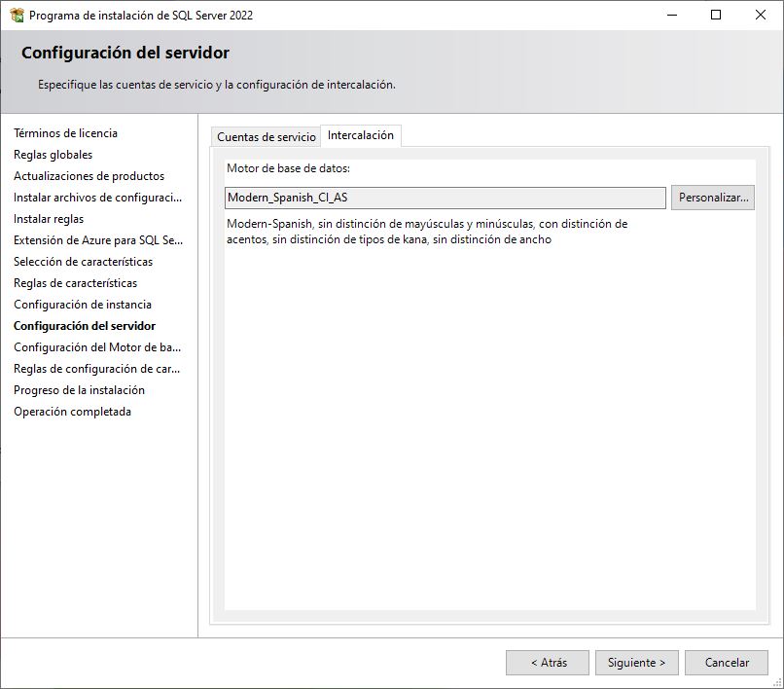Select the Intercalación tab
This screenshot has width=784, height=689.
click(x=361, y=136)
